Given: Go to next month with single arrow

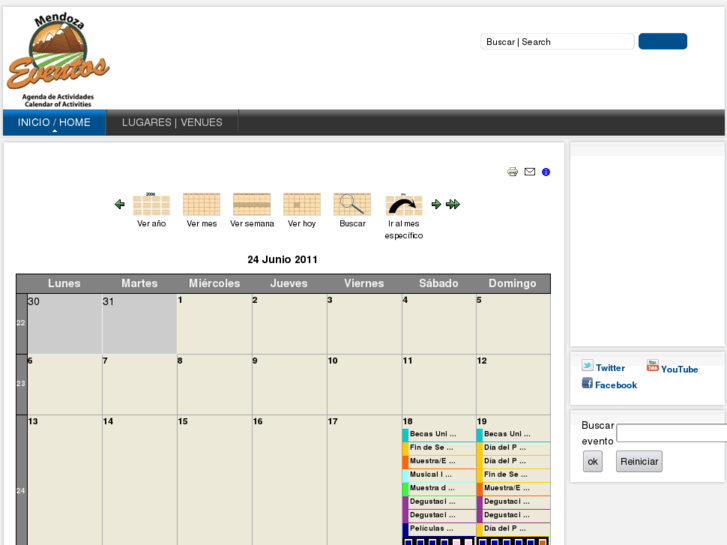Looking at the screenshot, I should (436, 204).
